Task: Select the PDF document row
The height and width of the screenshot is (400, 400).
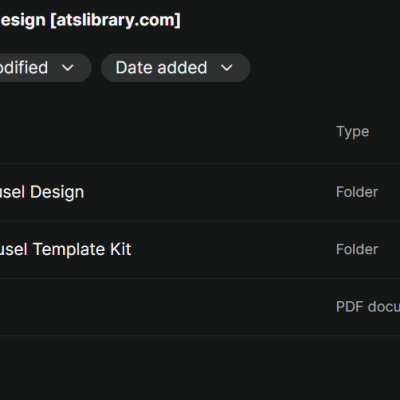Action: 200,307
